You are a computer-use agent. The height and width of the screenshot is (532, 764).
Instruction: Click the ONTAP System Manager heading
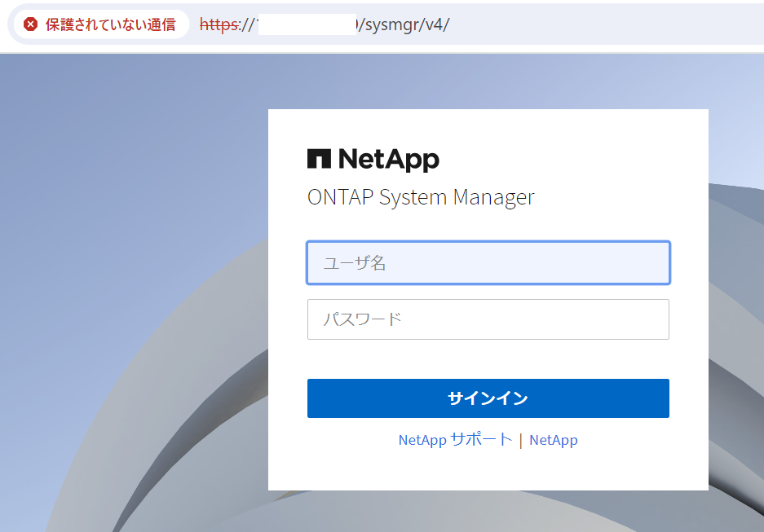421,197
